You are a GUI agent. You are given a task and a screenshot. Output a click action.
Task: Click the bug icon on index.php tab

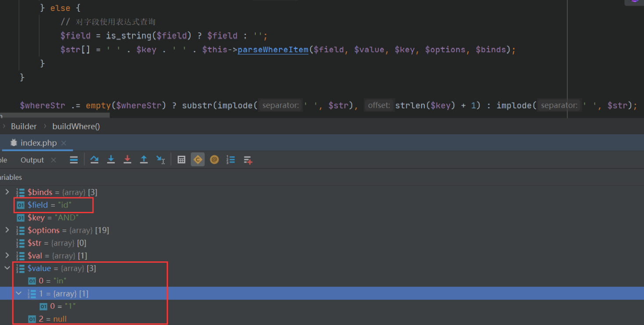(x=14, y=143)
